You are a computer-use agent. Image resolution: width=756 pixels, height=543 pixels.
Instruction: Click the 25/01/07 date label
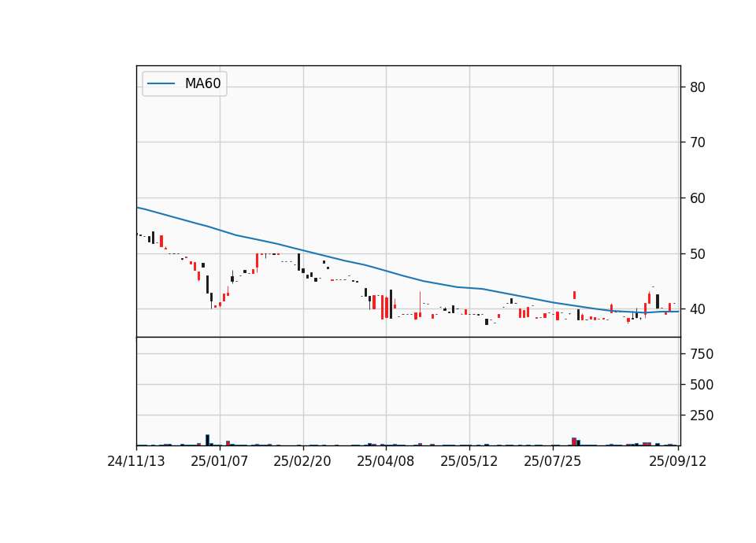[220, 461]
